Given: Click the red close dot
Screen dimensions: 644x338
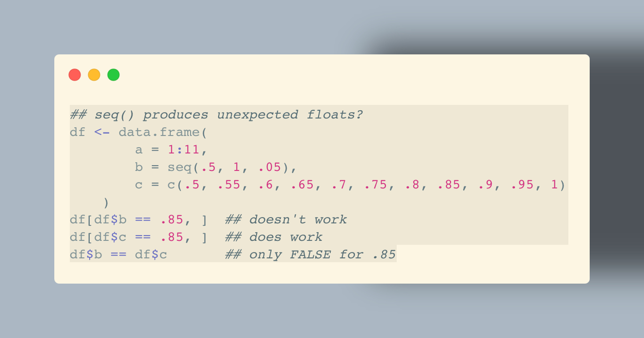Looking at the screenshot, I should pyautogui.click(x=75, y=75).
